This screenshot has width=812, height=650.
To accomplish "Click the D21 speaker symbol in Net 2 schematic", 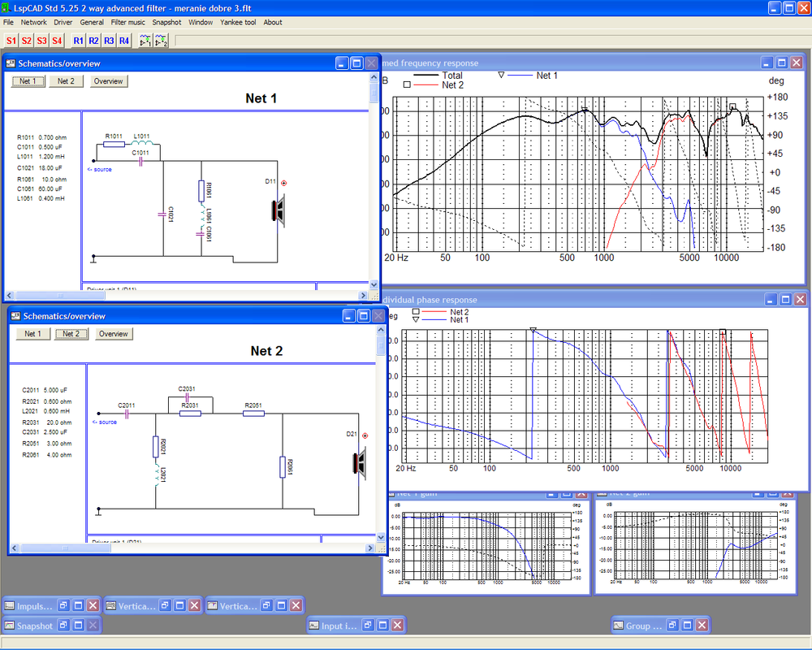I will pos(360,462).
